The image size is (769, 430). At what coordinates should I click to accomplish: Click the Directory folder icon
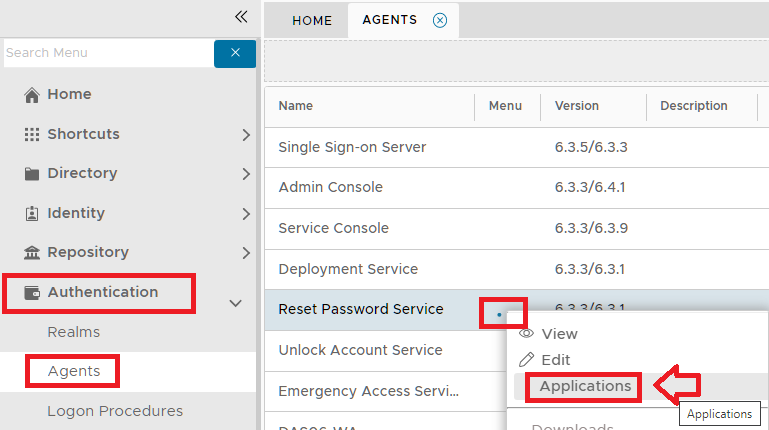32,174
